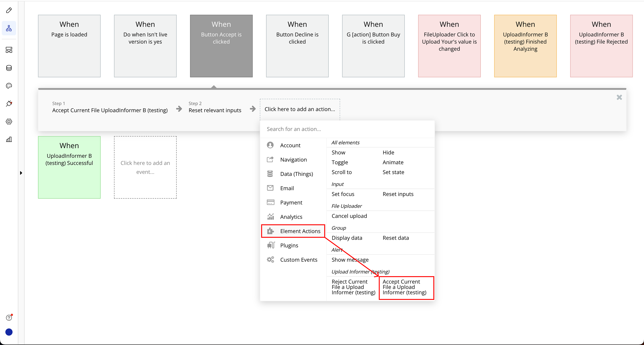The height and width of the screenshot is (345, 644).
Task: Select the Workflow tab icon in sidebar
Action: [x=9, y=28]
